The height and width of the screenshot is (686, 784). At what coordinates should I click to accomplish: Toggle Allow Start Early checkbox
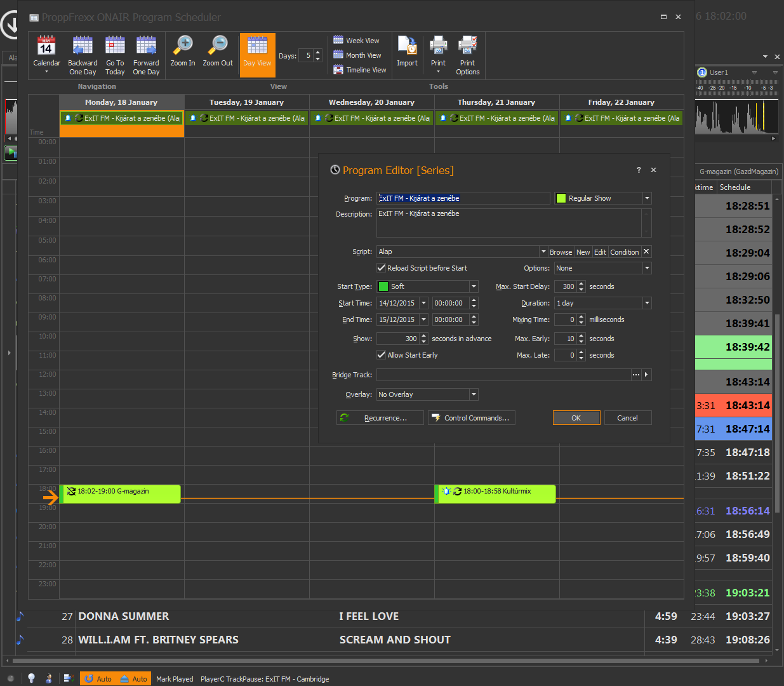pyautogui.click(x=381, y=355)
